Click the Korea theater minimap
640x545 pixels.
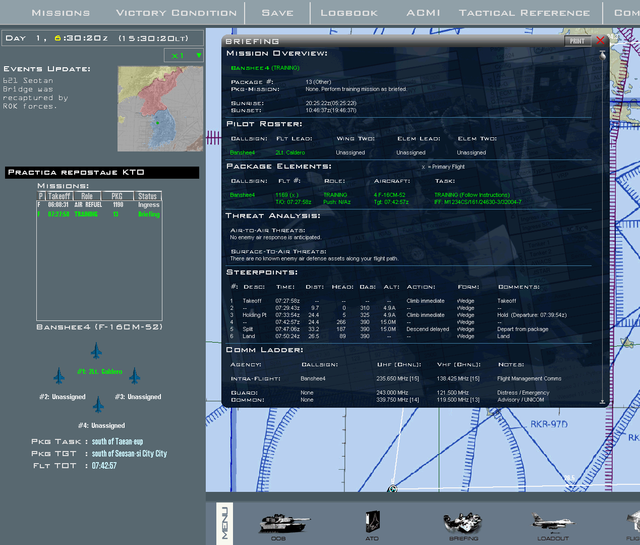click(160, 109)
